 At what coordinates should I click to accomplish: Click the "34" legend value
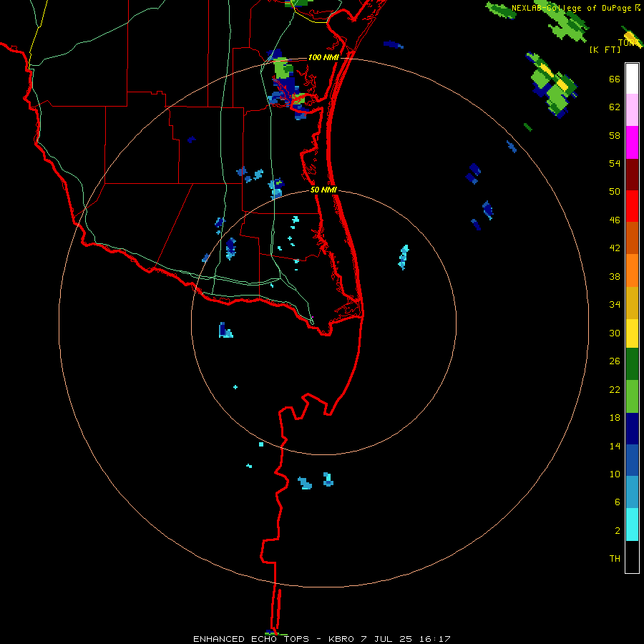point(615,305)
